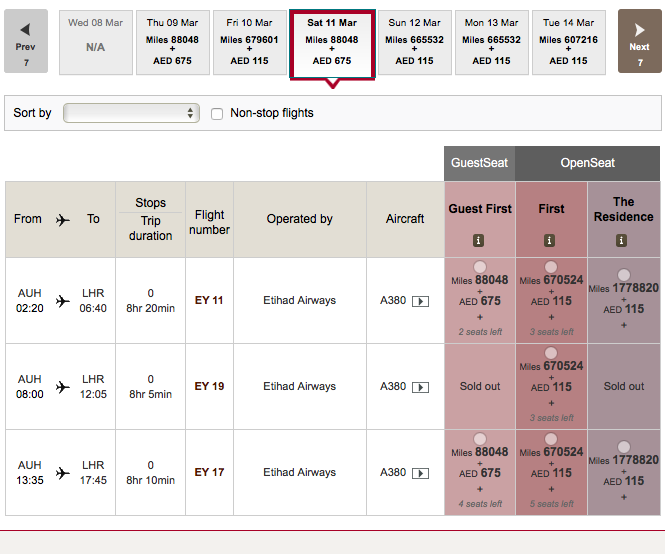Open the Sort by dropdown

click(131, 114)
